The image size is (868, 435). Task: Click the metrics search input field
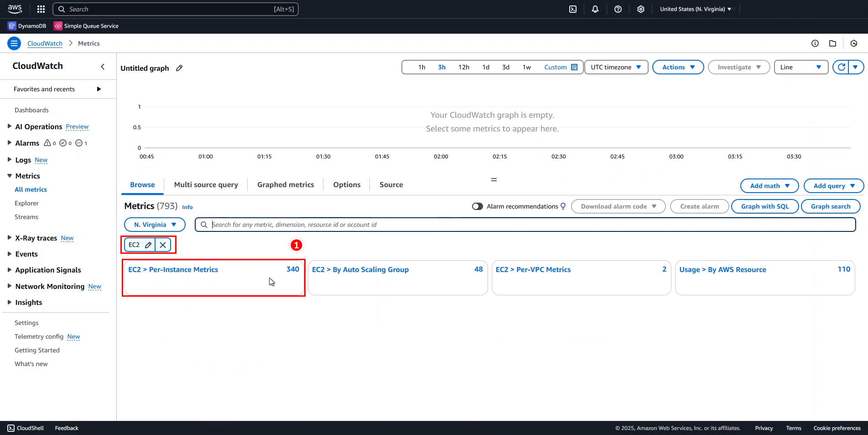[x=525, y=225]
